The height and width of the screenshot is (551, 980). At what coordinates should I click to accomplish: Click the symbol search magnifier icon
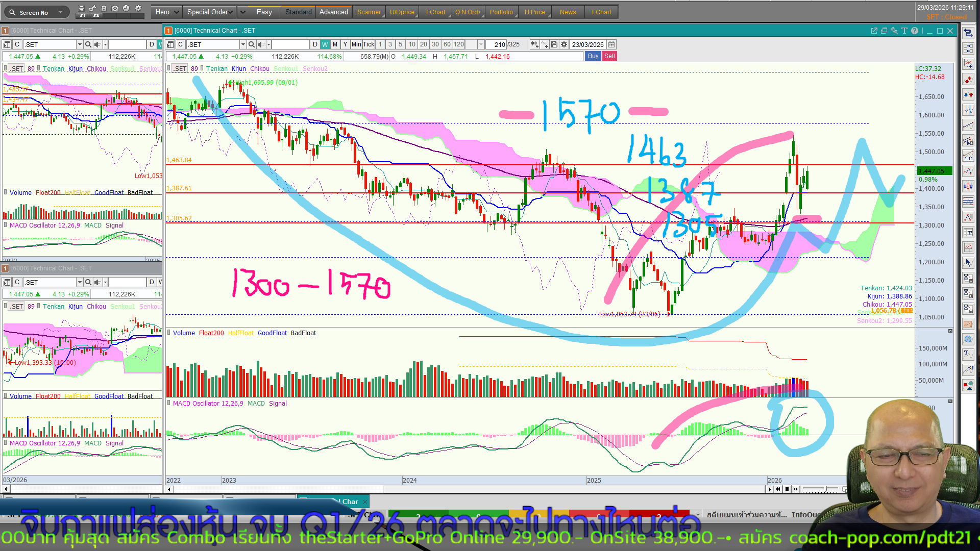(251, 44)
